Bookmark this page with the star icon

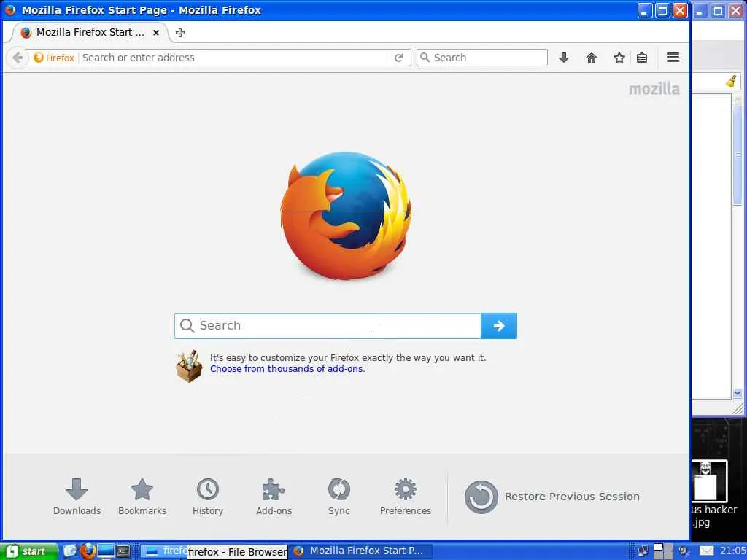tap(619, 58)
